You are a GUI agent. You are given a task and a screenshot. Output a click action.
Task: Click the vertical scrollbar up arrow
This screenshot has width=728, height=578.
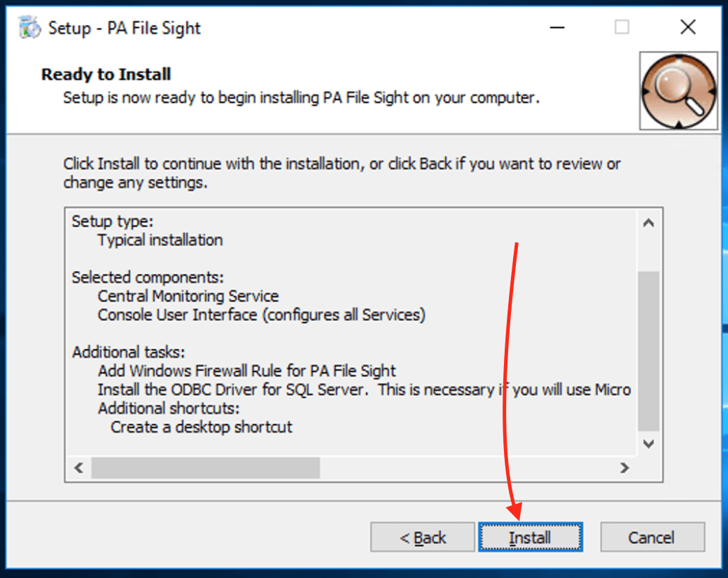648,223
